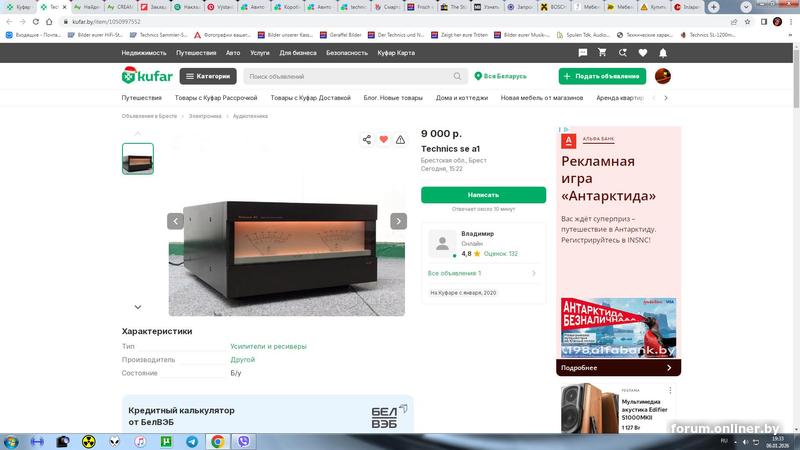Open Электроника breadcrumb link
The width and height of the screenshot is (800, 450).
(x=205, y=116)
